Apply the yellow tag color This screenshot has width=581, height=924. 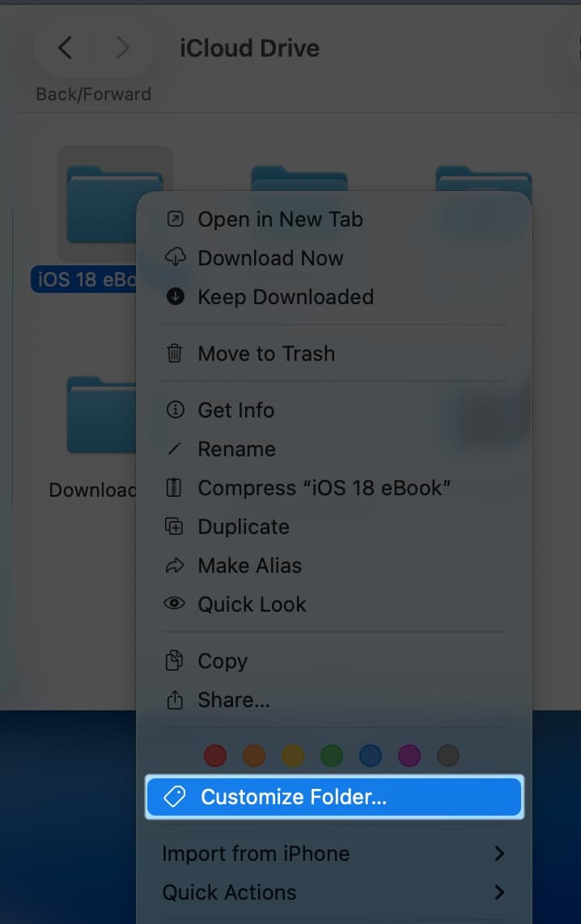pos(293,756)
